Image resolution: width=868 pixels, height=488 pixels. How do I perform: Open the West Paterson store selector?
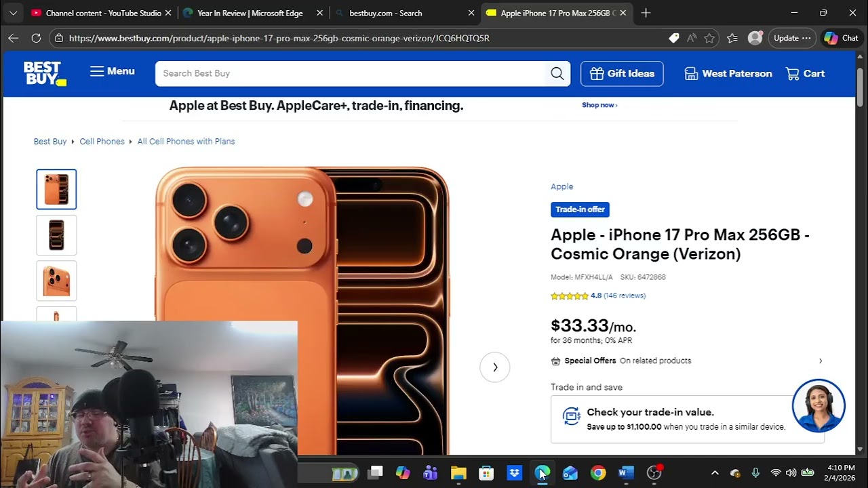tap(728, 73)
